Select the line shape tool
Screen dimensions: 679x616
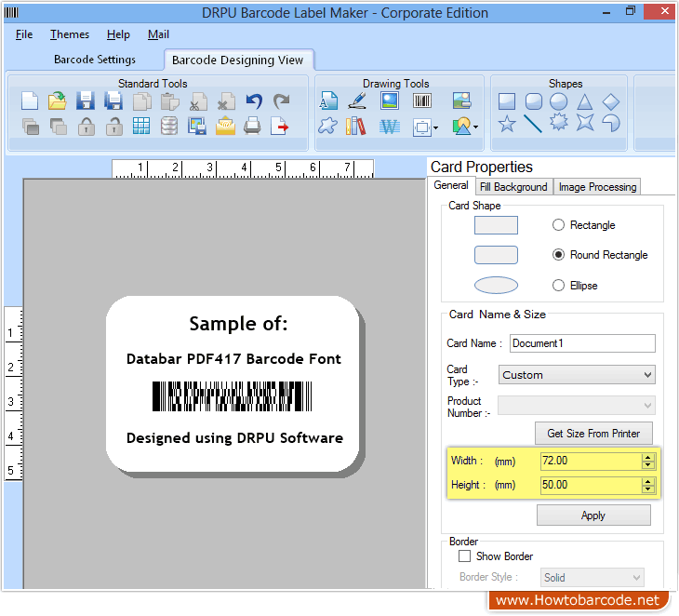click(533, 124)
